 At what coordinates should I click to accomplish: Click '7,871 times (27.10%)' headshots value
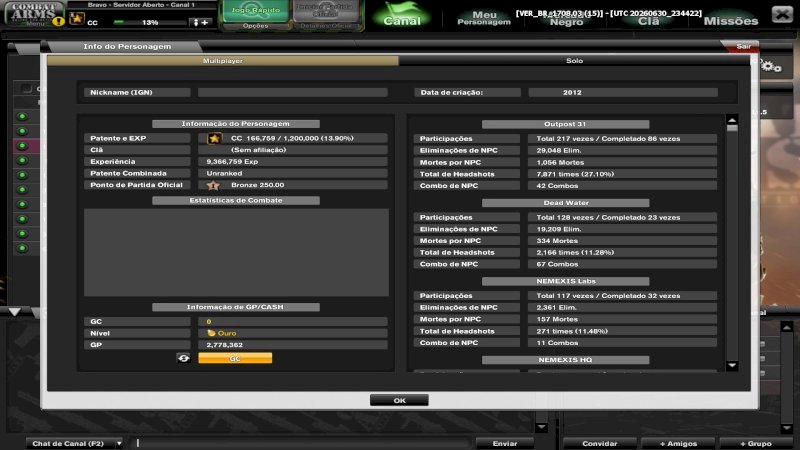(575, 174)
